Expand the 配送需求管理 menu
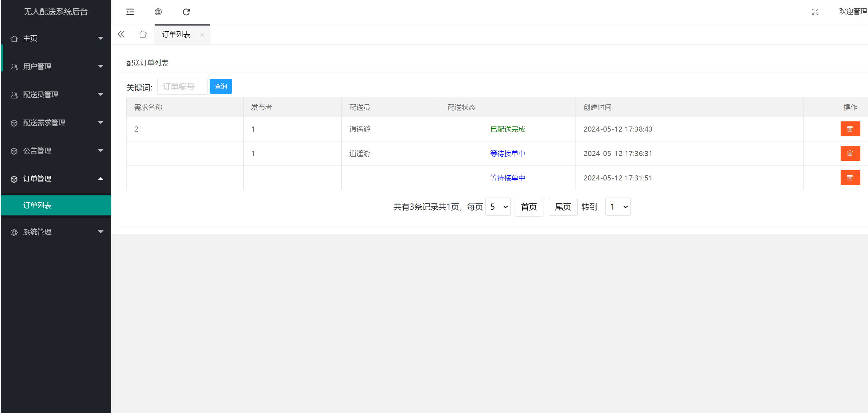The width and height of the screenshot is (868, 413). coord(44,122)
